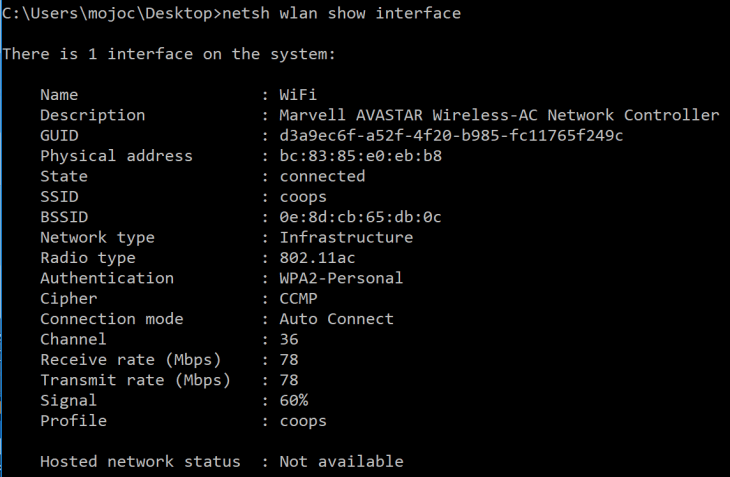Click the Transmit rate (Mbps) label
The width and height of the screenshot is (730, 477).
click(x=135, y=380)
